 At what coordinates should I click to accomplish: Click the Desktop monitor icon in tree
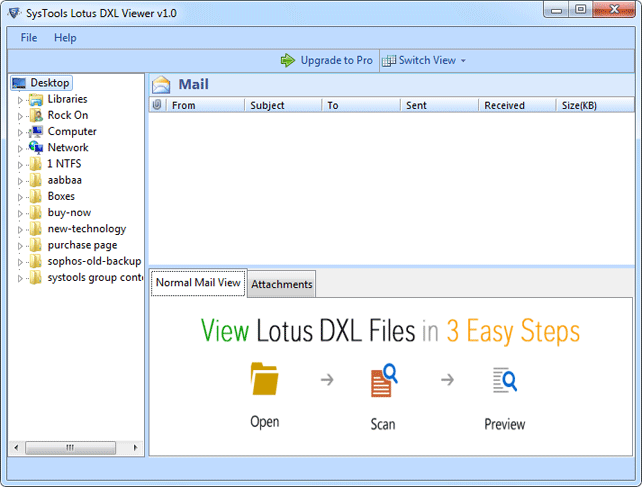click(19, 83)
